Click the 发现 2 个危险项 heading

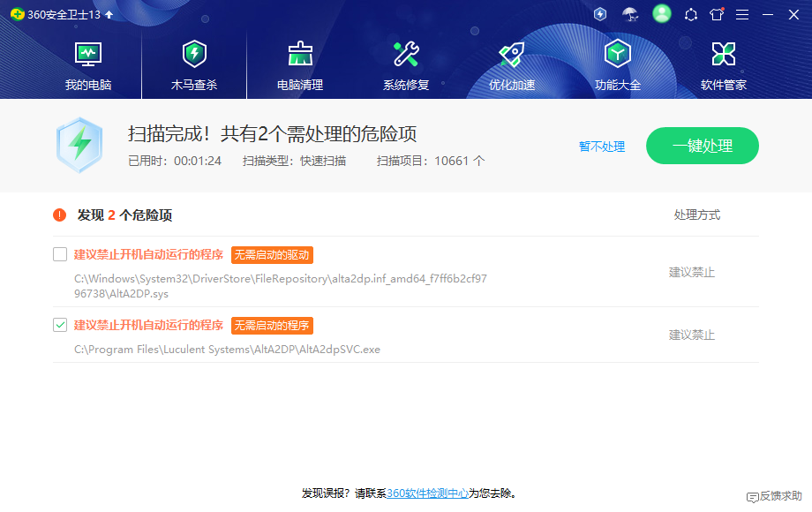(x=124, y=215)
